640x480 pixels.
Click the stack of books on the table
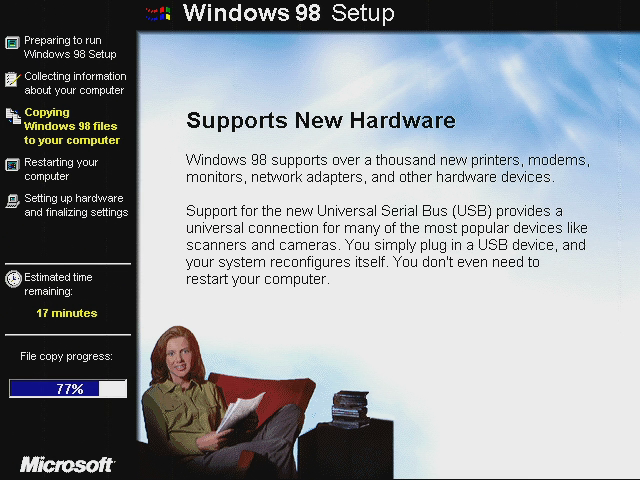click(x=349, y=409)
